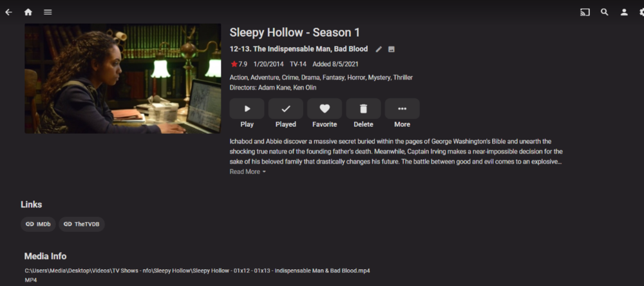Screen dimensions: 644x286
Task: Play the episode
Action: click(x=247, y=108)
